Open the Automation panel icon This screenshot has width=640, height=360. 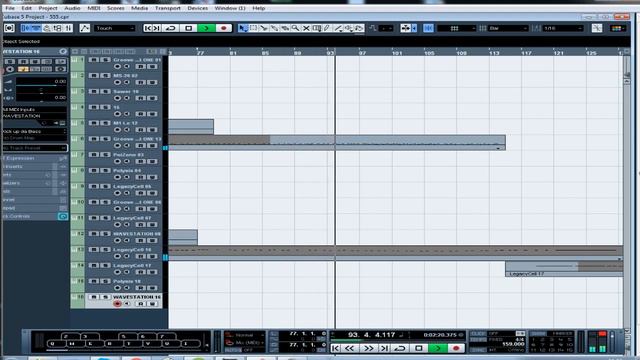pyautogui.click(x=84, y=28)
